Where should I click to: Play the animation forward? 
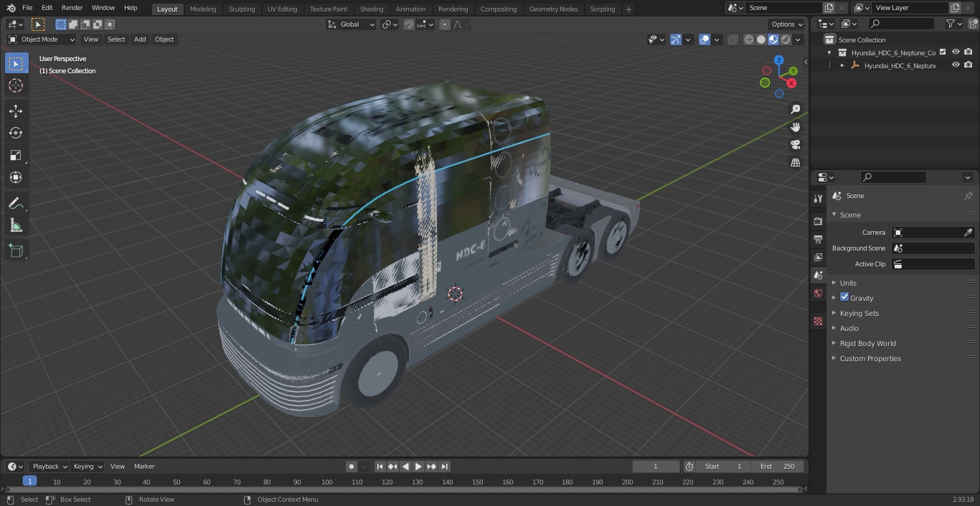coord(419,467)
